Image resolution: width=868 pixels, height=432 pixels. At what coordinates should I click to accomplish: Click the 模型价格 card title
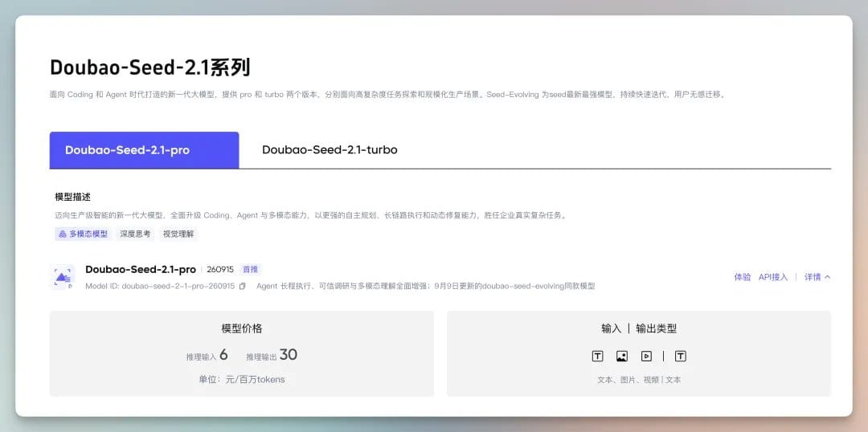242,328
